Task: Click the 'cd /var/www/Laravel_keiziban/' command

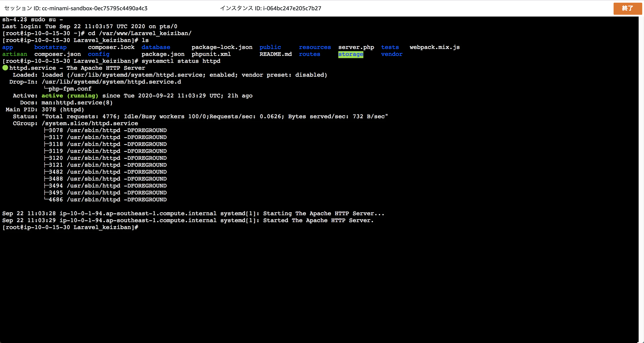Action: tap(140, 34)
